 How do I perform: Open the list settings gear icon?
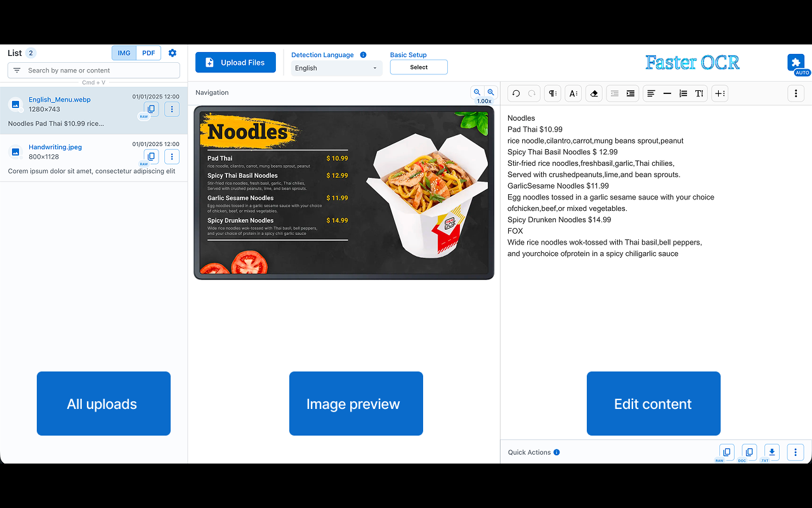[173, 53]
